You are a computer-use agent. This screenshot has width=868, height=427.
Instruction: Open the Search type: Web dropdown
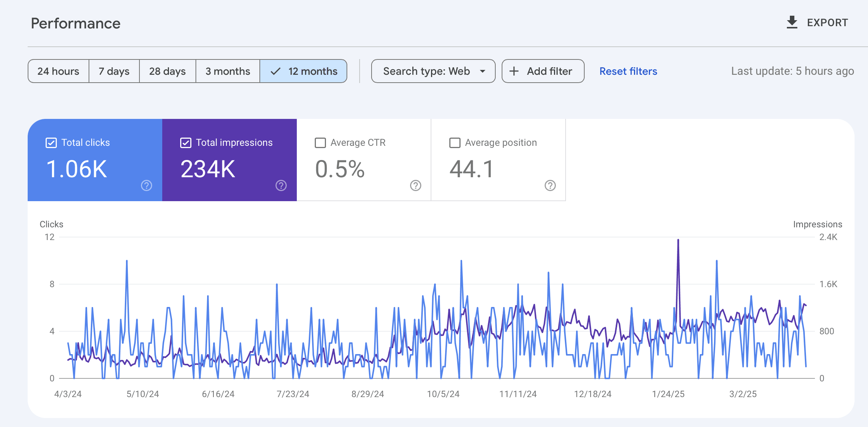click(x=433, y=71)
